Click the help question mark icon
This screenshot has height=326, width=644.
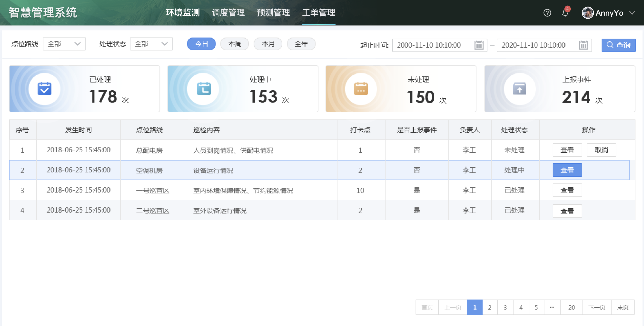(x=547, y=13)
